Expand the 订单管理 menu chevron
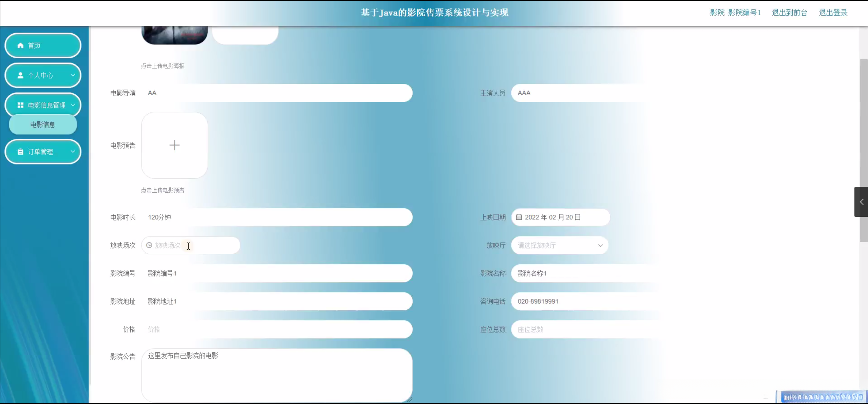The height and width of the screenshot is (404, 868). [73, 152]
